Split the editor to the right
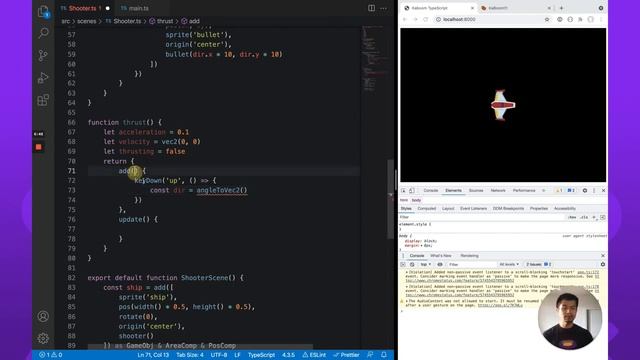 tap(371, 8)
